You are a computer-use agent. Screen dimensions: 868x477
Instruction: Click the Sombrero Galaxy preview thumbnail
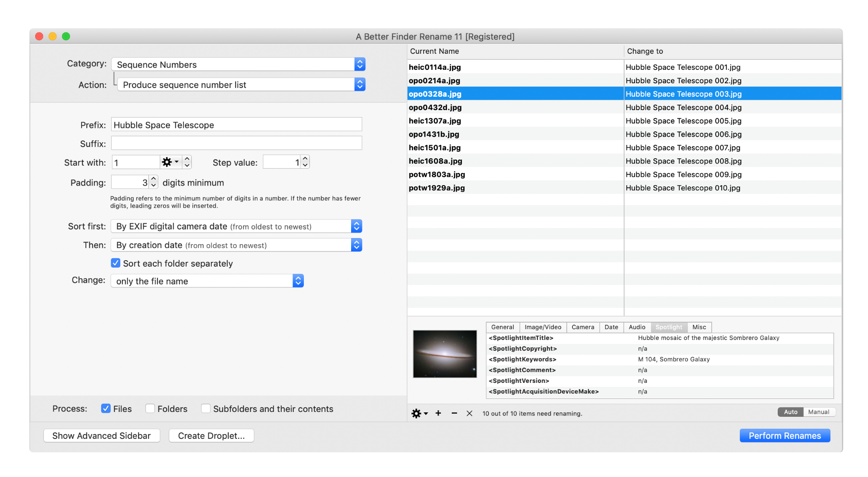click(x=444, y=354)
